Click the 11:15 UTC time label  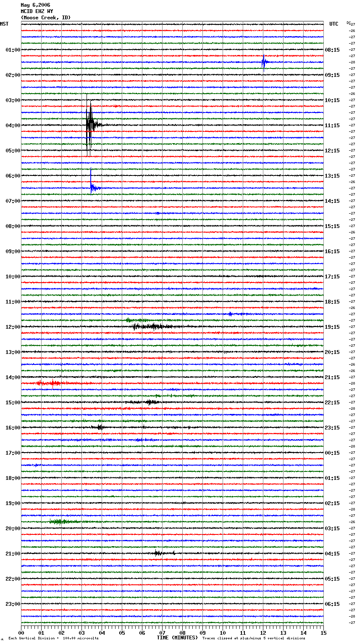pos(332,126)
